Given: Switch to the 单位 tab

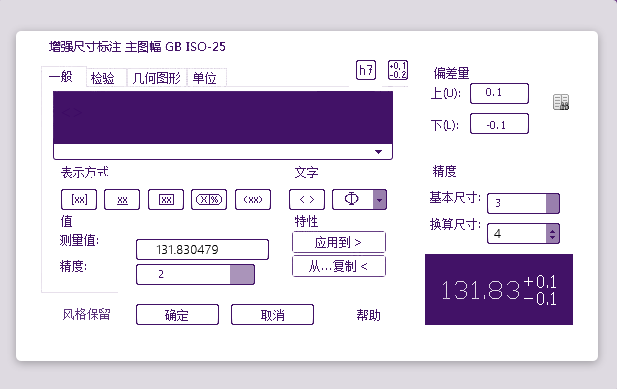Looking at the screenshot, I should pos(205,78).
